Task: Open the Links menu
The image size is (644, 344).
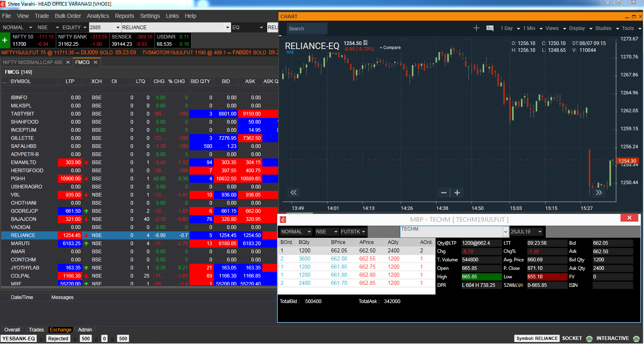Action: point(172,16)
